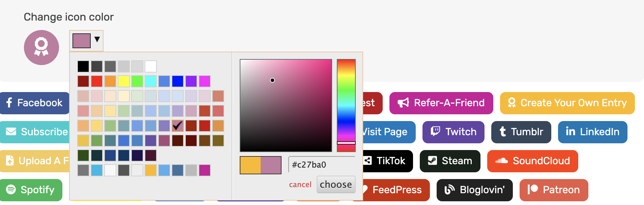Image resolution: width=644 pixels, height=205 pixels.
Task: Select the Facebook icon button
Action: (x=9, y=103)
